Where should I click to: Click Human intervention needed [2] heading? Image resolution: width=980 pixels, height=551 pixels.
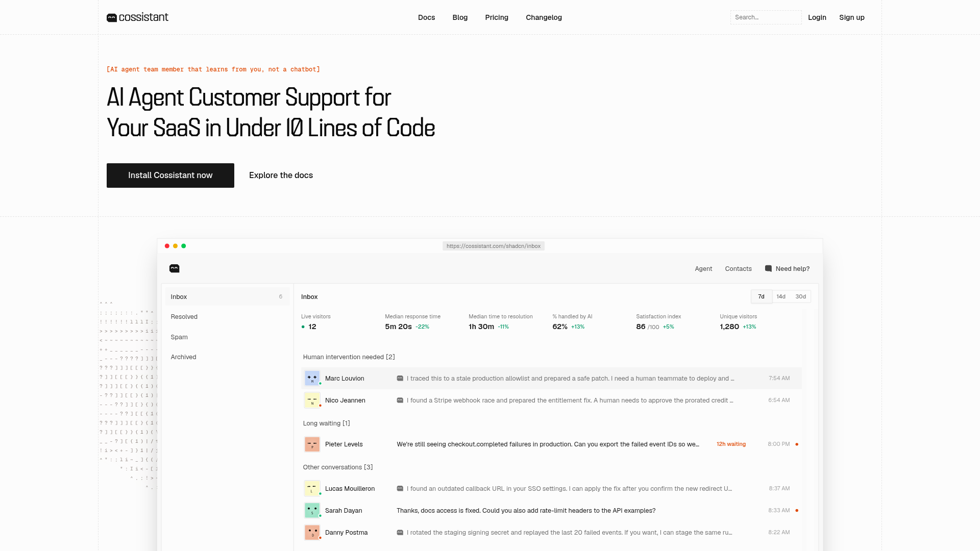[349, 357]
